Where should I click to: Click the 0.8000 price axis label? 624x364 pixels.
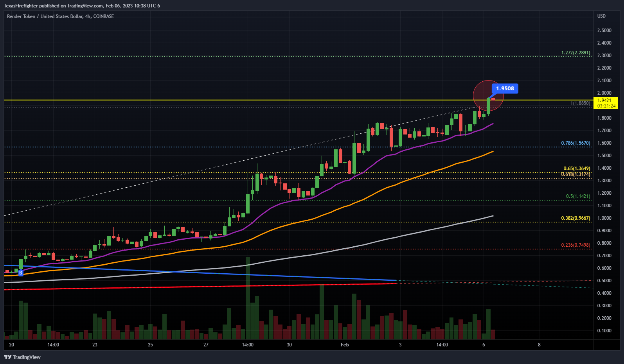[x=604, y=243]
